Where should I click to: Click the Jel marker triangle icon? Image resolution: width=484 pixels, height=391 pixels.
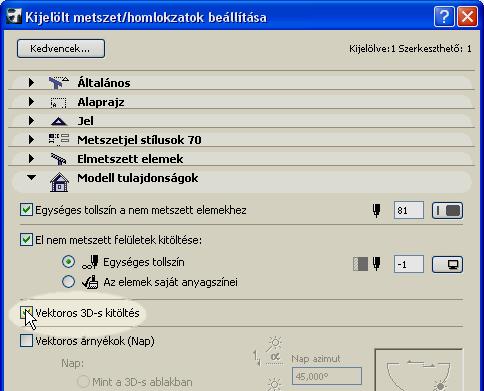pyautogui.click(x=59, y=121)
